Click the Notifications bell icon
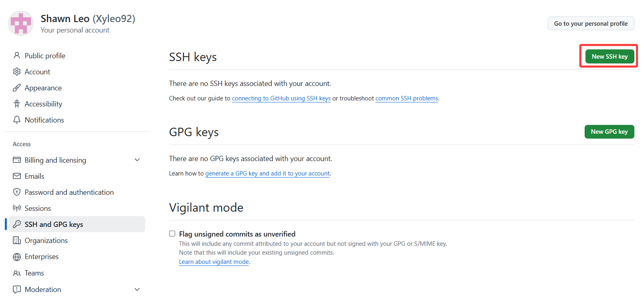Screen dimensions: 644x296 pyautogui.click(x=17, y=120)
